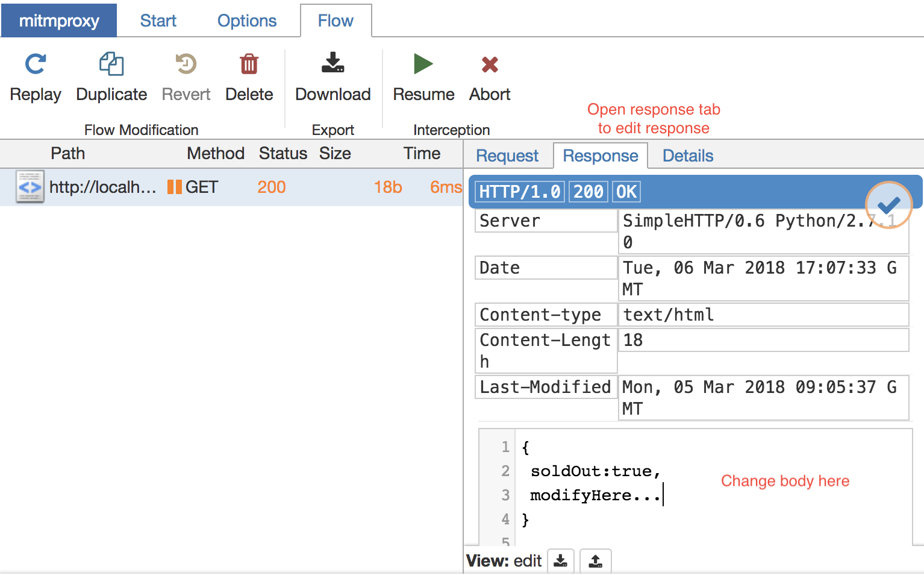Click the orange paused intercept indicator

[x=175, y=187]
